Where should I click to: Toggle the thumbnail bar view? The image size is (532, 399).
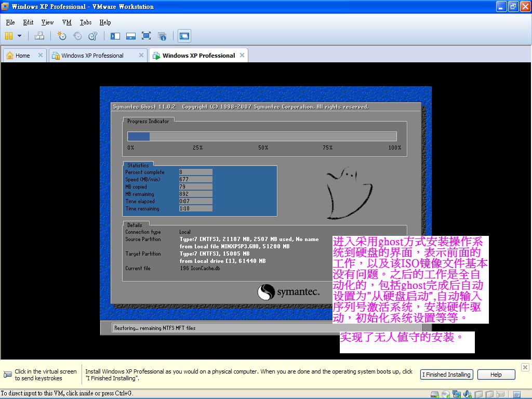(130, 36)
